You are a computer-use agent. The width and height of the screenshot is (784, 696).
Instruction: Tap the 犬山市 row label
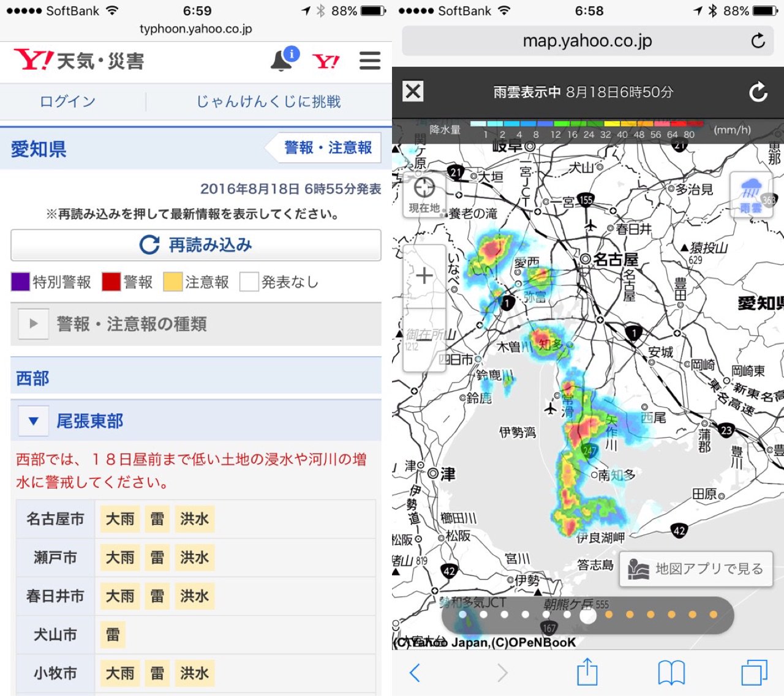click(x=55, y=635)
